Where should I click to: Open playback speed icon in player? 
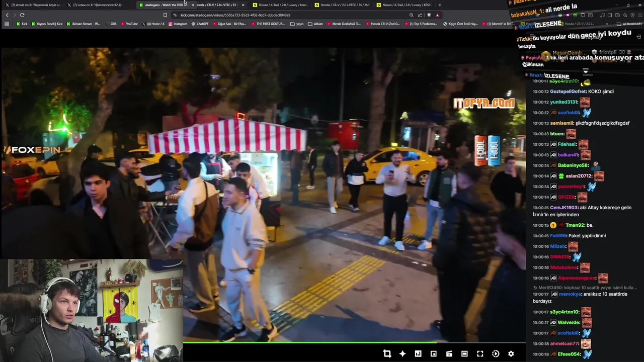pyautogui.click(x=496, y=354)
